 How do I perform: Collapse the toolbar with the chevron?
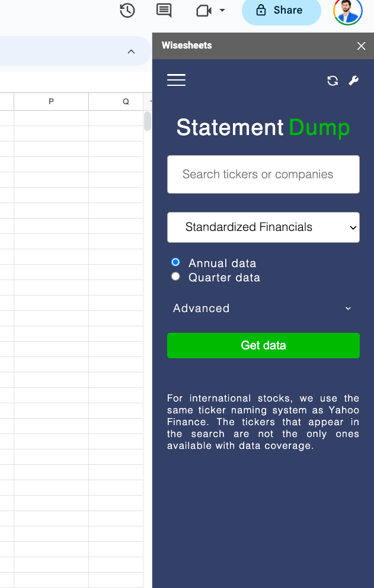131,51
